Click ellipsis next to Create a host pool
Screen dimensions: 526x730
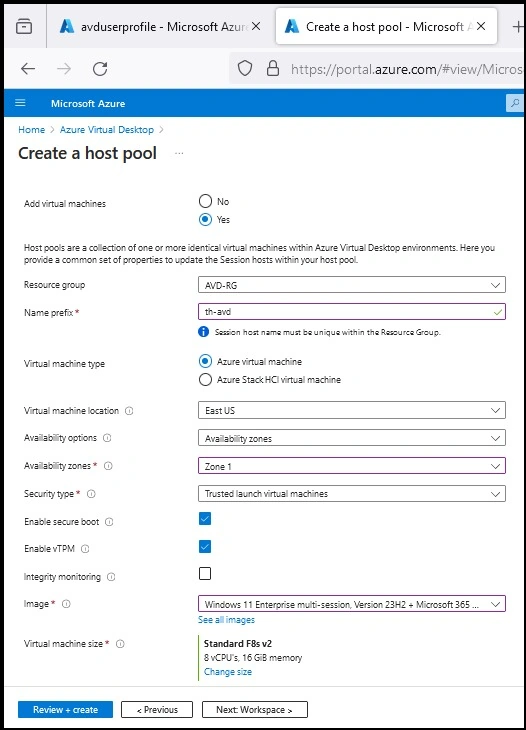coord(179,153)
